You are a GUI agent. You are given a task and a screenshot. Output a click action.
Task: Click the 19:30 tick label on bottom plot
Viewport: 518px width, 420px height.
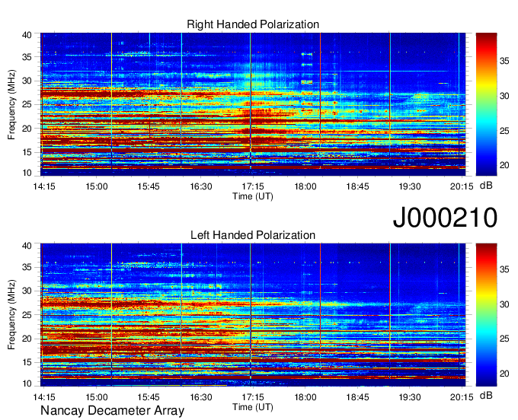tap(410, 397)
